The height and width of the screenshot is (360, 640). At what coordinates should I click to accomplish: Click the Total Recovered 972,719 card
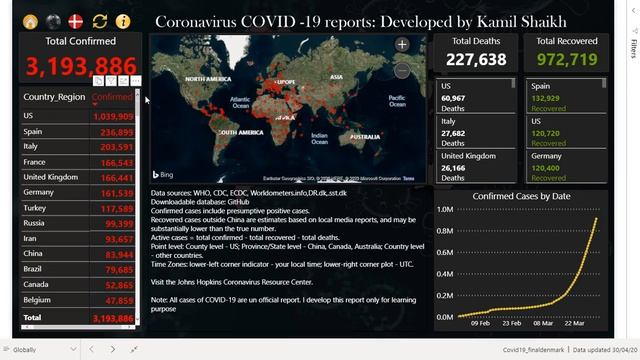[567, 53]
